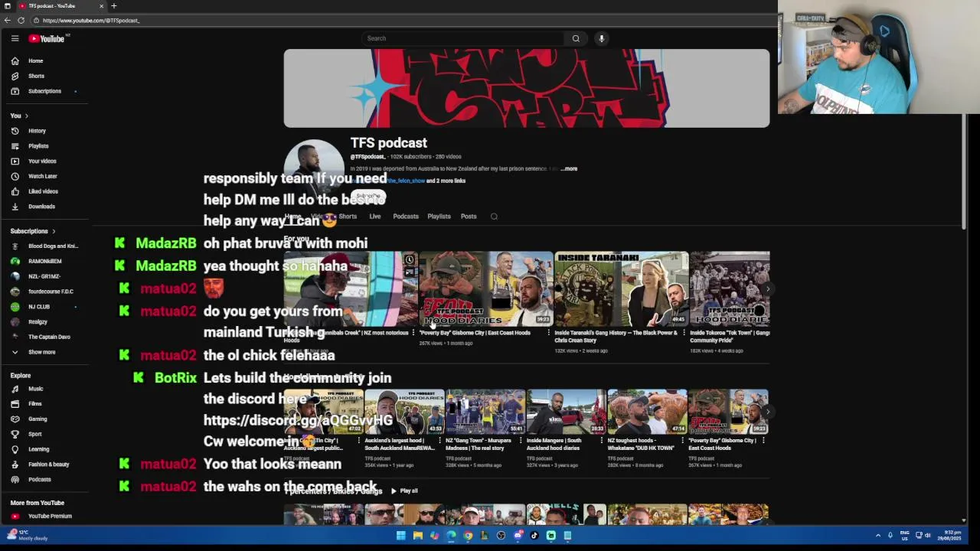Open a new browser tab
Viewport: 980px width, 551px height.
coord(114,6)
